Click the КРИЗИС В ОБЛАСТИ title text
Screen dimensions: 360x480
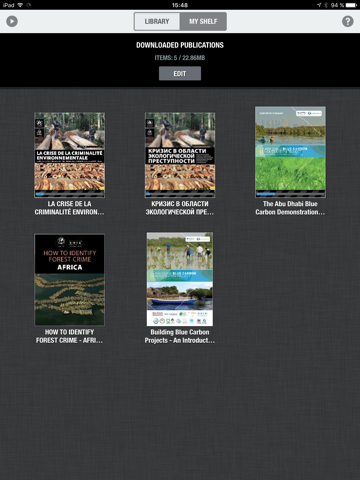tap(180, 208)
